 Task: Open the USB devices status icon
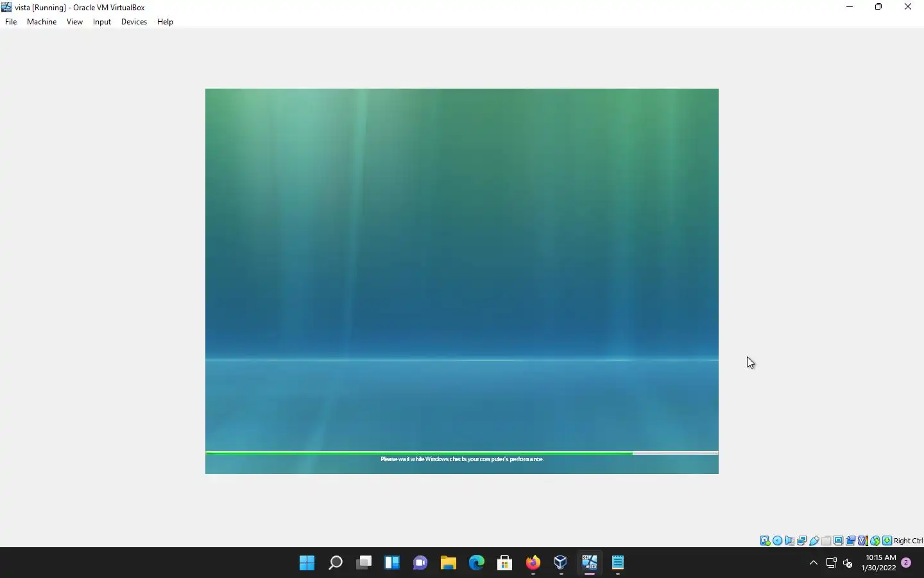click(814, 541)
